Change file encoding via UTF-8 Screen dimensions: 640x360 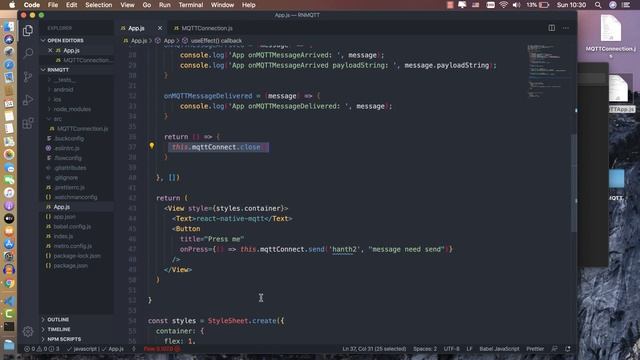tap(451, 349)
